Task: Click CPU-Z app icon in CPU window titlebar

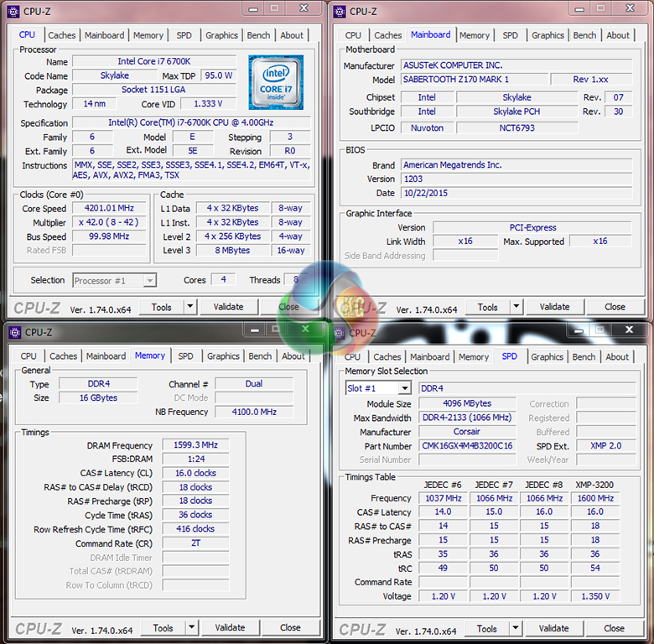Action: coord(13,12)
